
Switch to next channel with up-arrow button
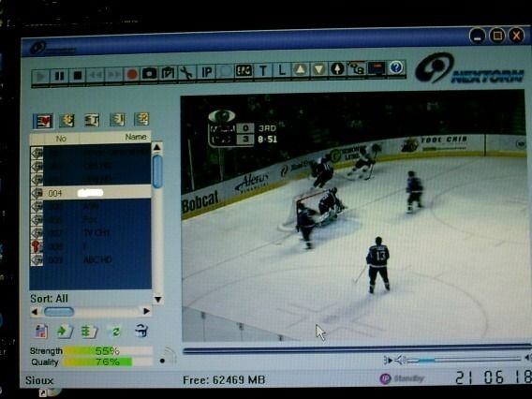[301, 69]
